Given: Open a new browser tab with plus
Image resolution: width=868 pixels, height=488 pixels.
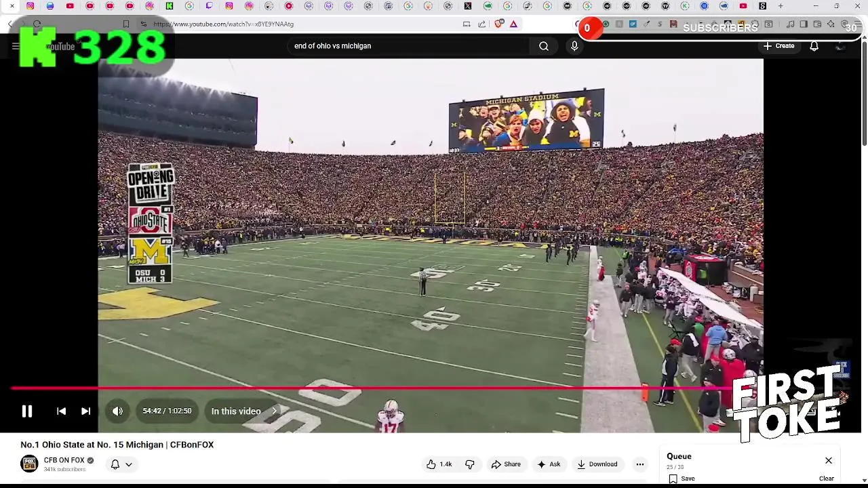Looking at the screenshot, I should (781, 6).
